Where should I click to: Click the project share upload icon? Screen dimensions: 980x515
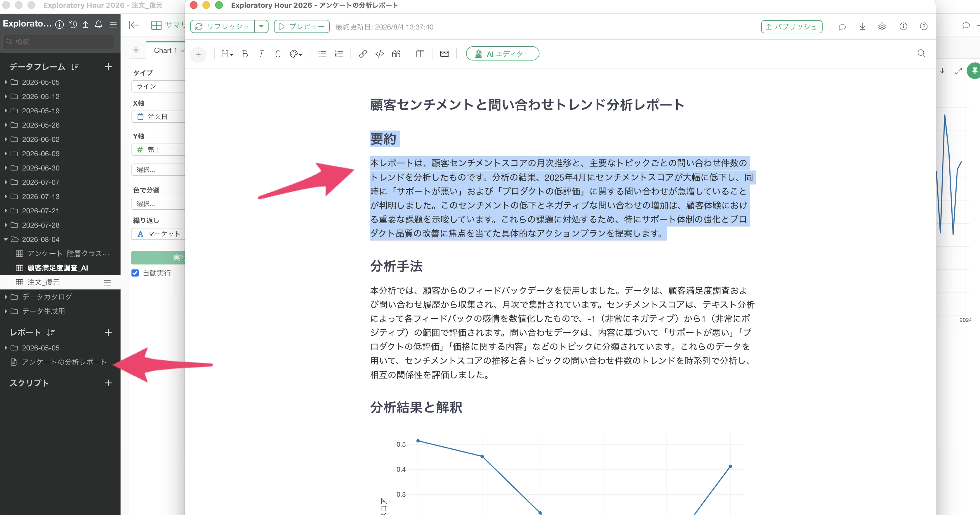pyautogui.click(x=86, y=24)
